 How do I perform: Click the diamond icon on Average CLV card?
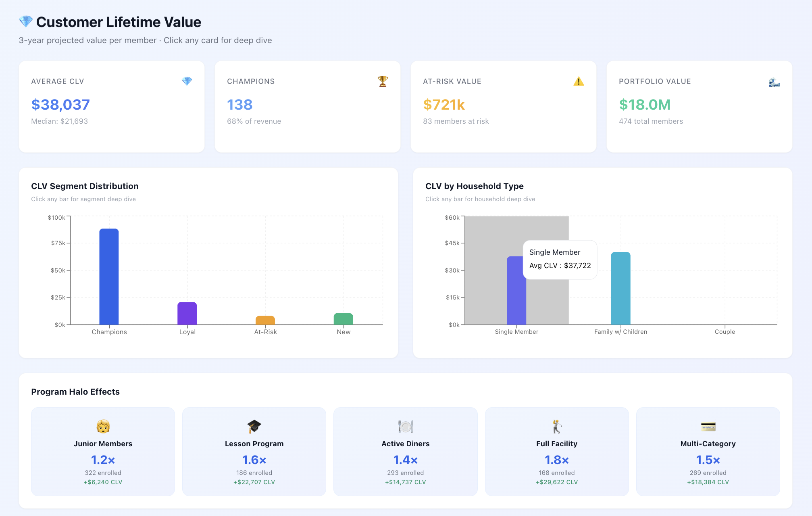(187, 81)
